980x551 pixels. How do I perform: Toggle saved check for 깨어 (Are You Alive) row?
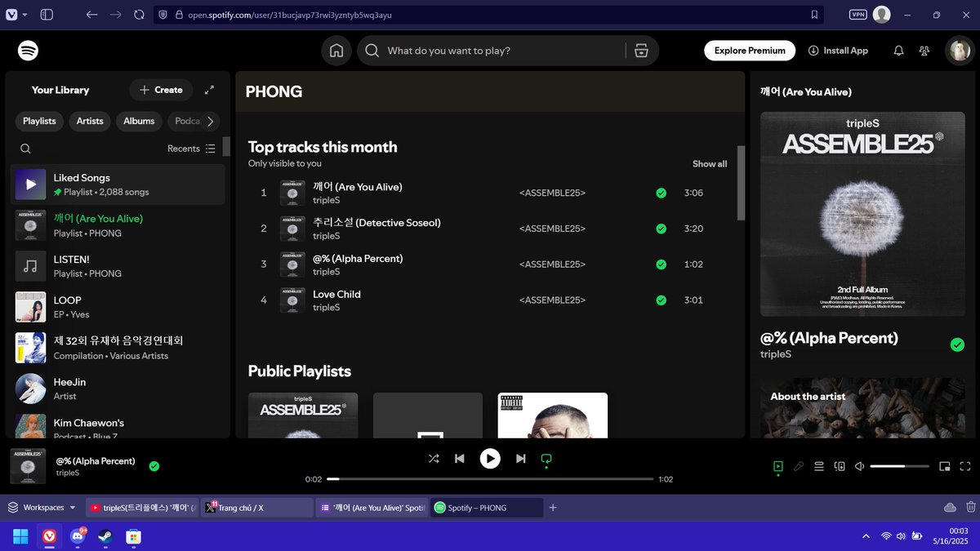[x=661, y=193]
